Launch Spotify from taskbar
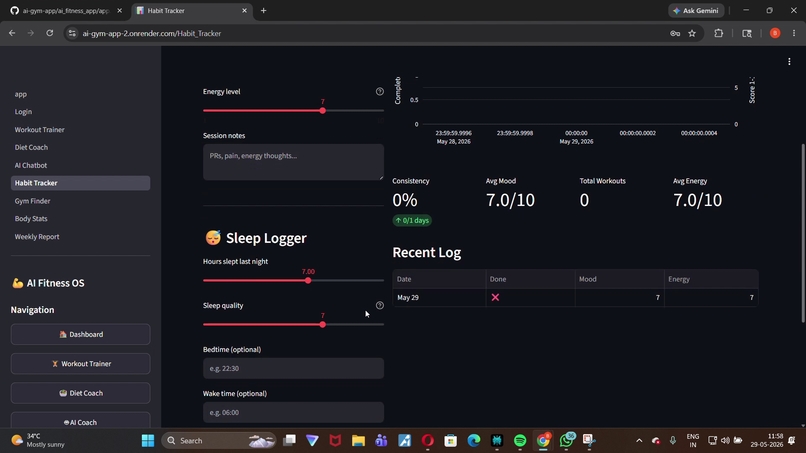This screenshot has height=453, width=806. pos(520,441)
